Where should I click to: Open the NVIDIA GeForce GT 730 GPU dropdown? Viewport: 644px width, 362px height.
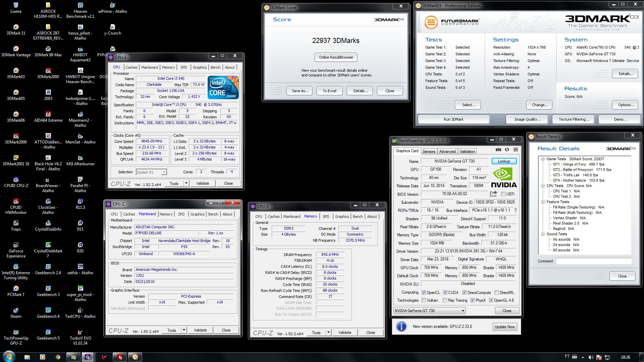click(430, 311)
